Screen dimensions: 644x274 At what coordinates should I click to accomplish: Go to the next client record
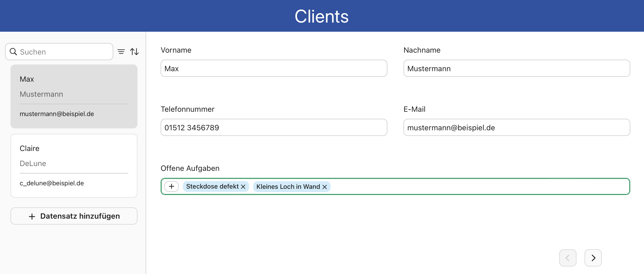[593, 258]
